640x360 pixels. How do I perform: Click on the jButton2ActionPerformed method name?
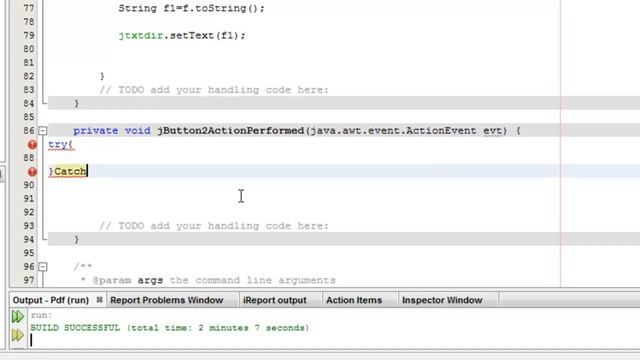coord(231,131)
